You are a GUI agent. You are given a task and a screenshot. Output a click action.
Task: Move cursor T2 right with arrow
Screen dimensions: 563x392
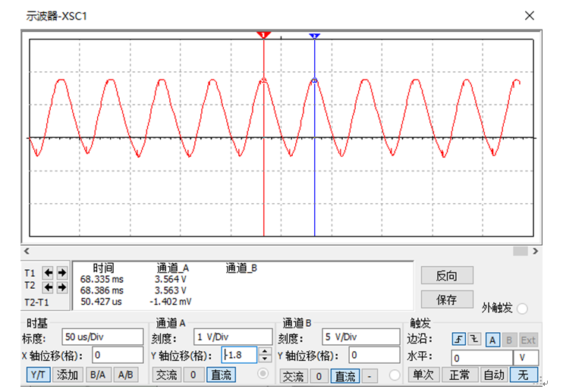tap(62, 287)
